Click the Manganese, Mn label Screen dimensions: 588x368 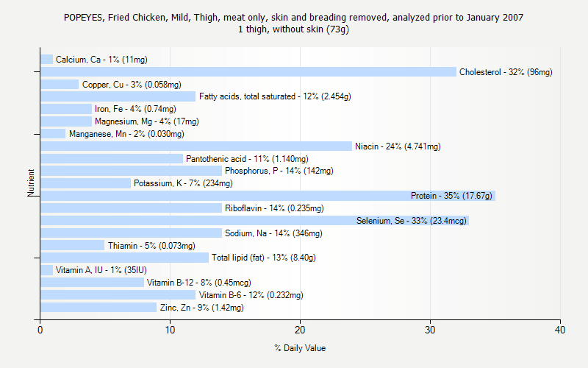126,134
